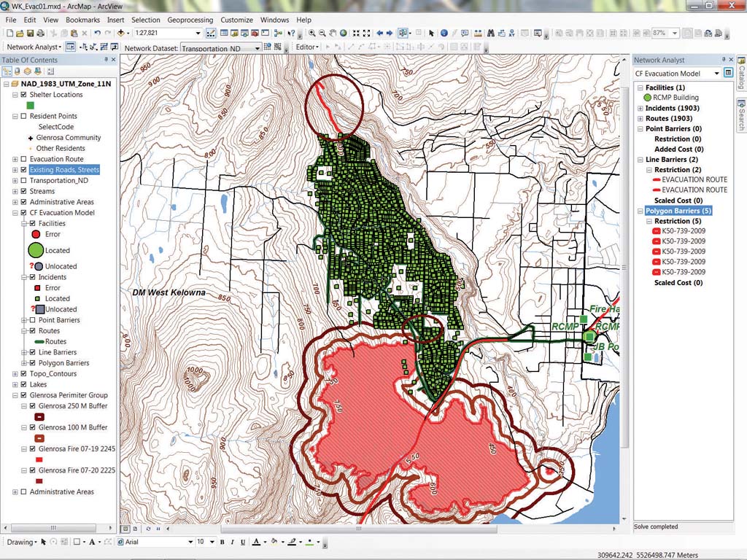Expand Routes (1903) in Network Analyst
The height and width of the screenshot is (560, 747).
point(640,119)
